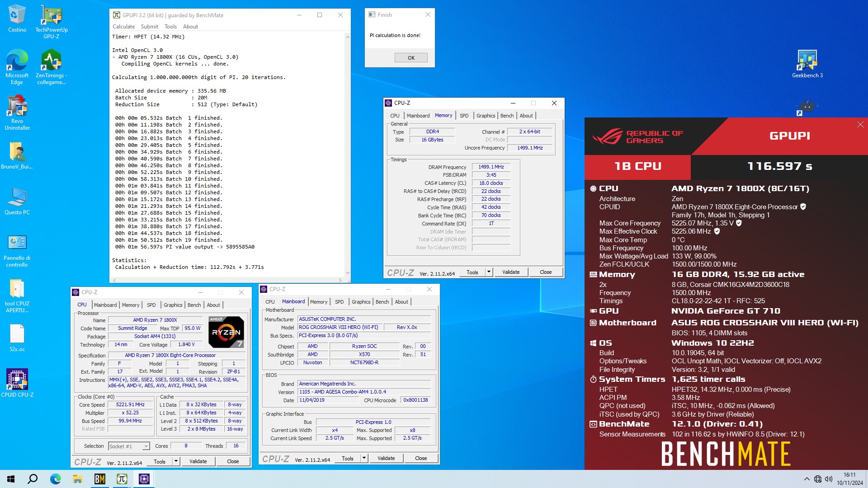Image resolution: width=868 pixels, height=488 pixels.
Task: Switch to SPD tab in Memory CPU-Z window
Action: point(464,116)
